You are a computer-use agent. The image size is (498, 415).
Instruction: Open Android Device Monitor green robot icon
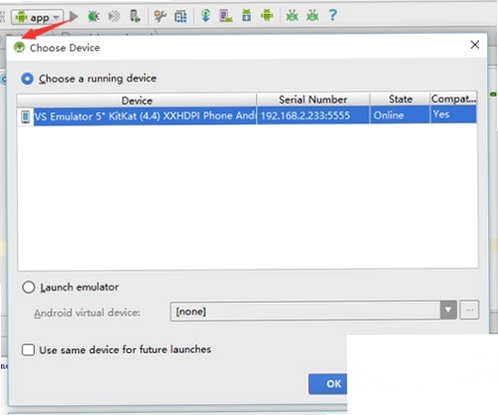pos(267,15)
